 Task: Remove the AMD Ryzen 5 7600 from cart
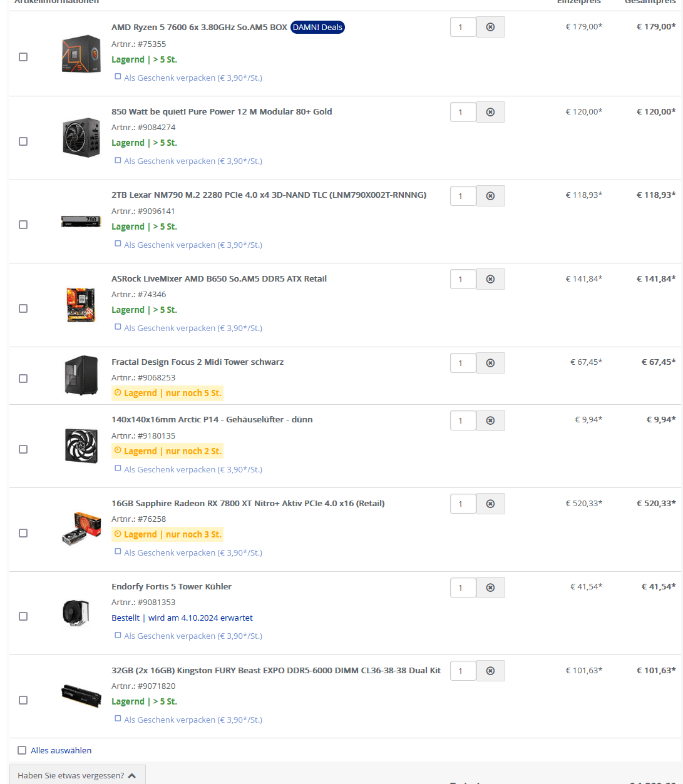[490, 27]
